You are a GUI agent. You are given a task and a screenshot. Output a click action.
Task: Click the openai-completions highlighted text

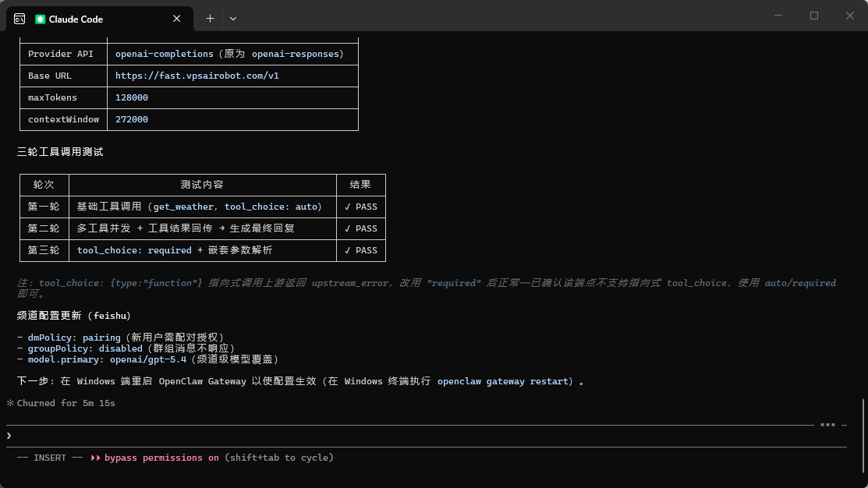pyautogui.click(x=164, y=54)
